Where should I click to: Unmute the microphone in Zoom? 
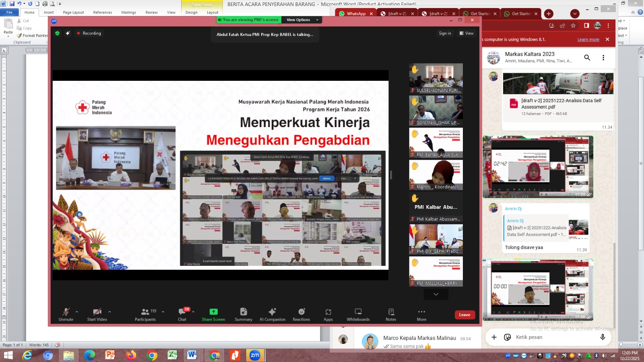click(x=66, y=314)
